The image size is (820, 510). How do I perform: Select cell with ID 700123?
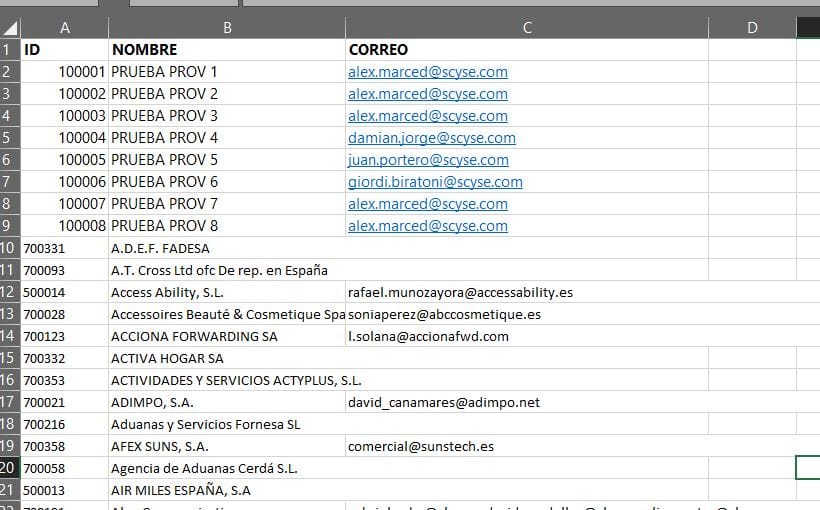pos(64,336)
